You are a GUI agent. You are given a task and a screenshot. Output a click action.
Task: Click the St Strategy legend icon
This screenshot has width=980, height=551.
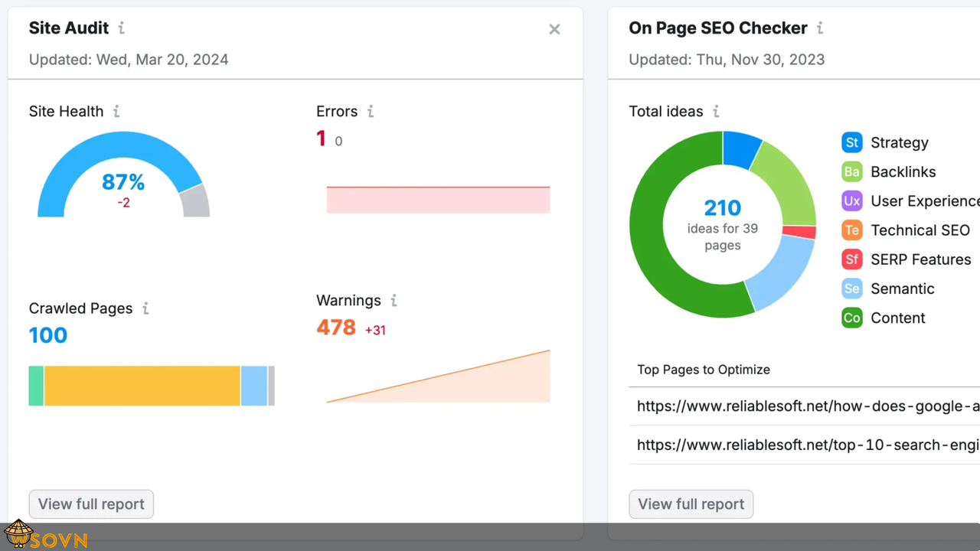coord(851,142)
